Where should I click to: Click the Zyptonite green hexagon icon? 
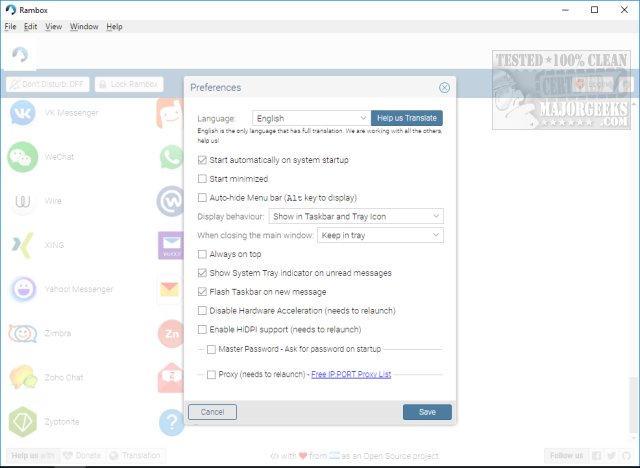click(22, 421)
